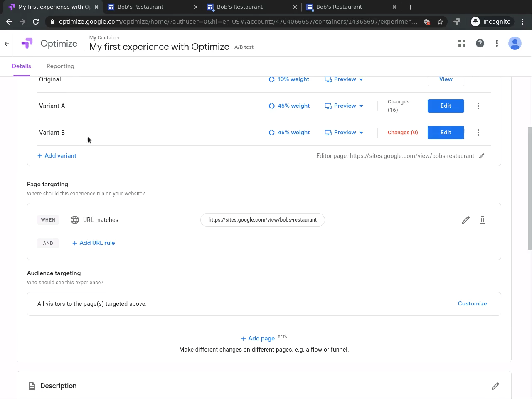The width and height of the screenshot is (532, 399).
Task: Open Variant A Changes (16)
Action: click(x=399, y=106)
